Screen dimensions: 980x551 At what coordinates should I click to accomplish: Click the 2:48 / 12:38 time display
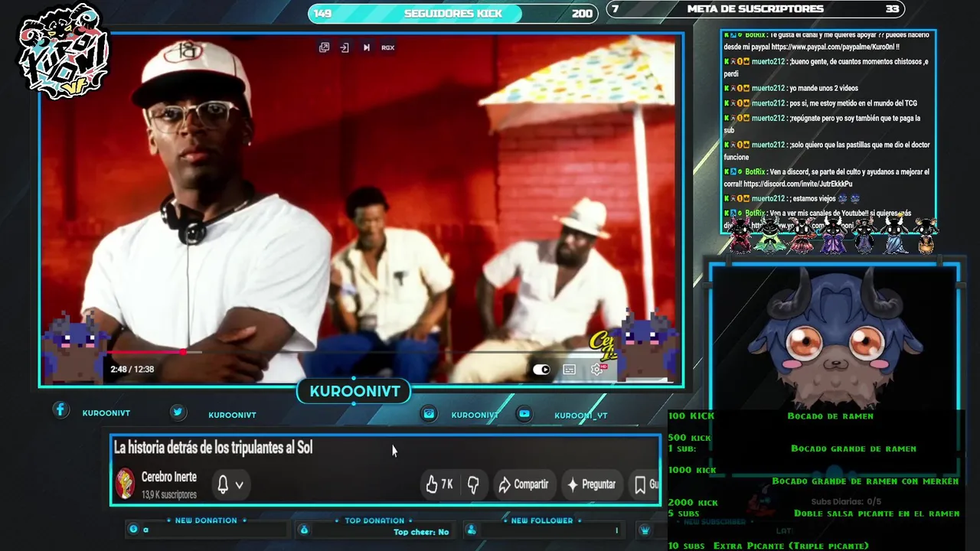[132, 369]
